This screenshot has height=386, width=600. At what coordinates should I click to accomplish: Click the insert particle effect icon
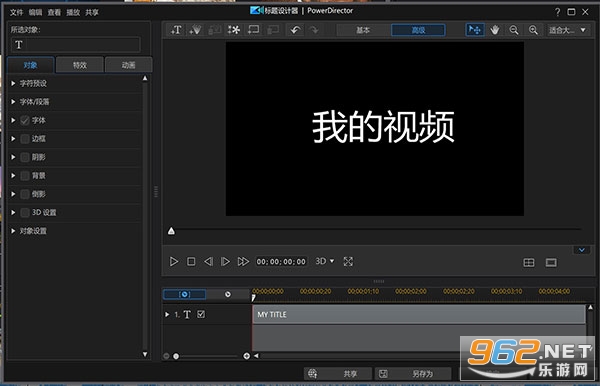(195, 30)
